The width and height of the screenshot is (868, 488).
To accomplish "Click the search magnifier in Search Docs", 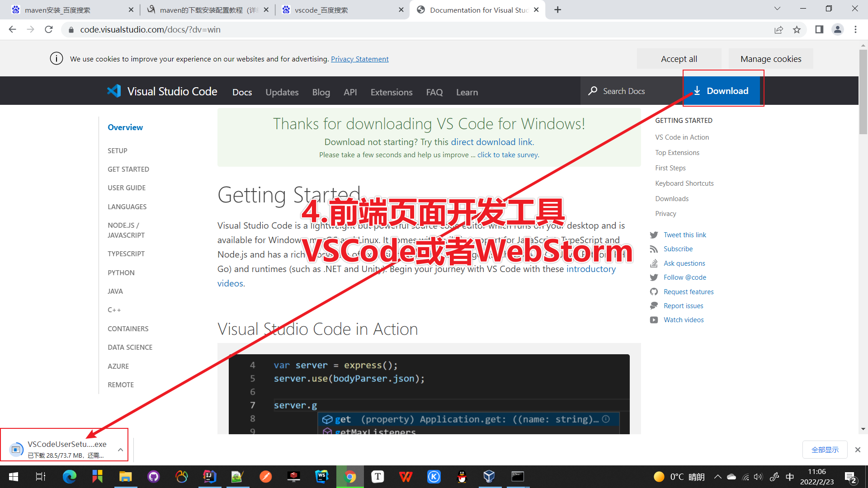I will point(593,91).
